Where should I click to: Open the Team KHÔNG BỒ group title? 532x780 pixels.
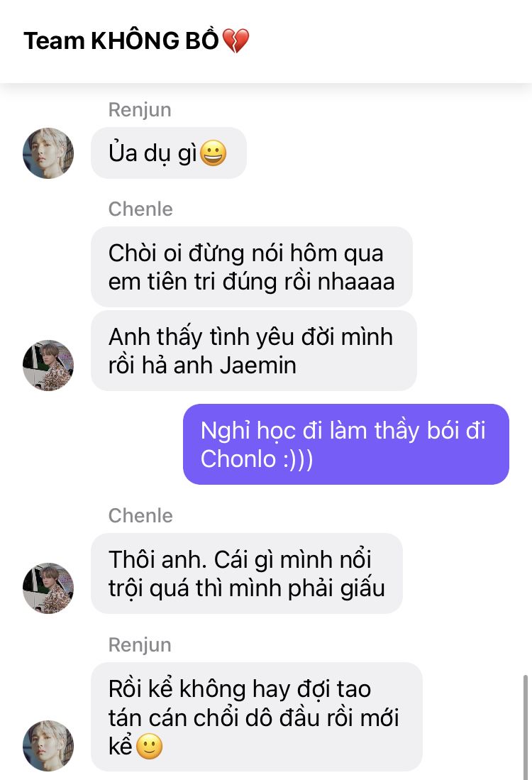tap(135, 40)
